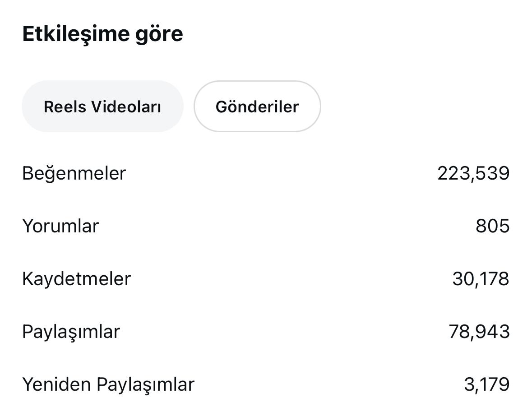Open the Beğenmeler metric row label
Viewport: 532px width, 412px height.
pos(74,173)
